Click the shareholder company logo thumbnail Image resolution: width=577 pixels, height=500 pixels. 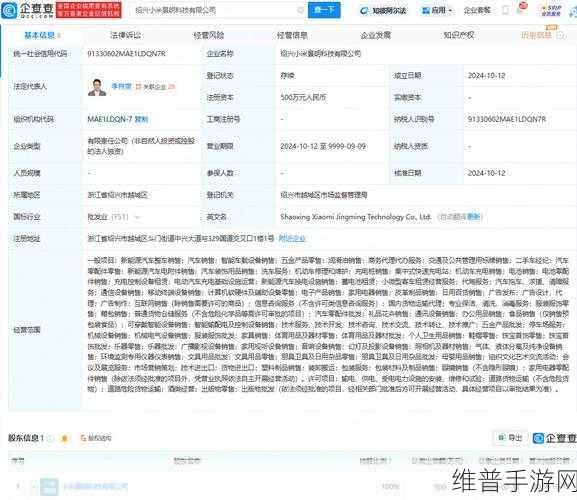[49, 487]
